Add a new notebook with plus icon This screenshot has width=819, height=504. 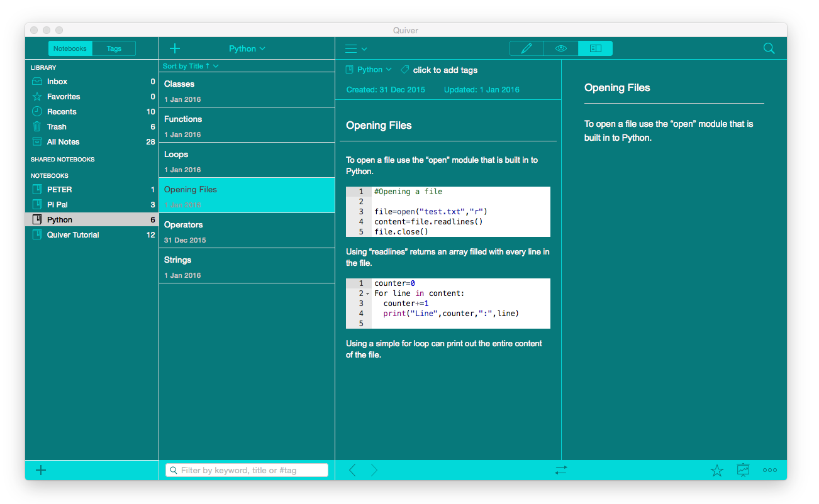(x=41, y=470)
